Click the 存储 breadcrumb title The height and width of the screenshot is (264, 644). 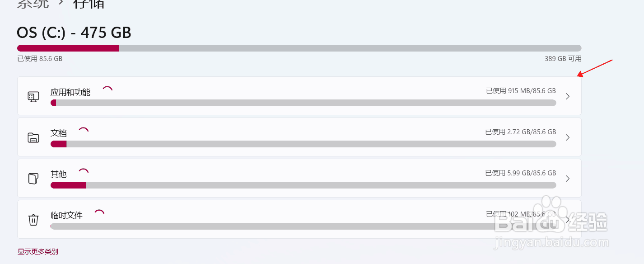click(x=89, y=4)
